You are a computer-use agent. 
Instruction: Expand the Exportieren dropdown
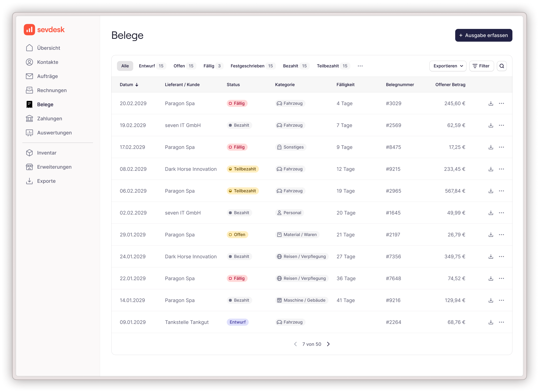pyautogui.click(x=448, y=66)
